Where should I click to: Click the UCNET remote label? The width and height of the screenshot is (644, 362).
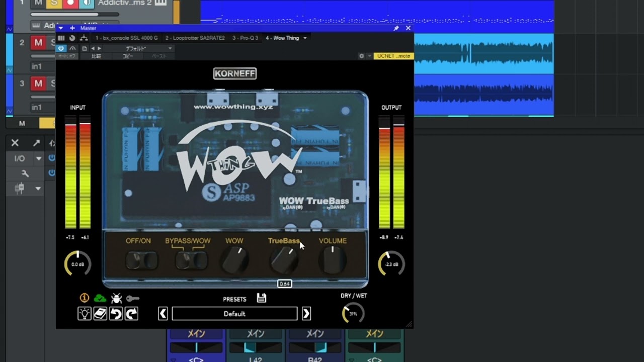tap(393, 56)
